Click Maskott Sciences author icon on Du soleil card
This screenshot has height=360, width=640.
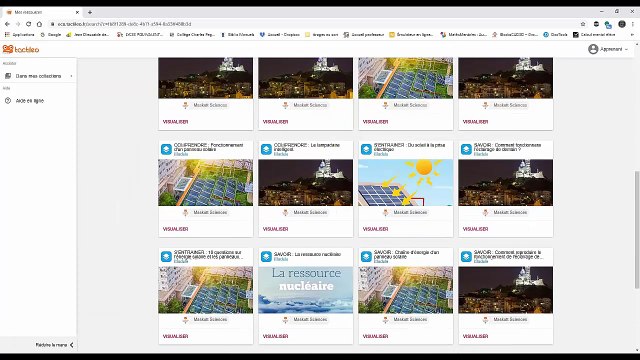click(x=385, y=212)
